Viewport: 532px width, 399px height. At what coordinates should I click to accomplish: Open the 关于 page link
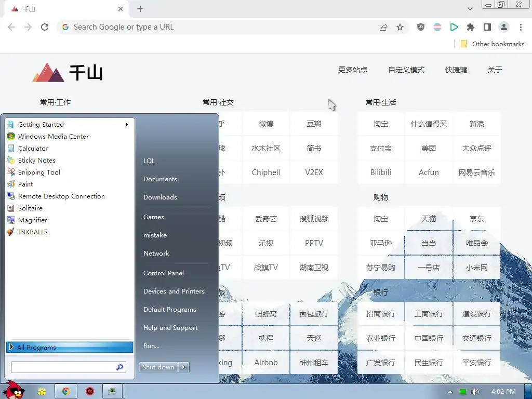pos(495,70)
